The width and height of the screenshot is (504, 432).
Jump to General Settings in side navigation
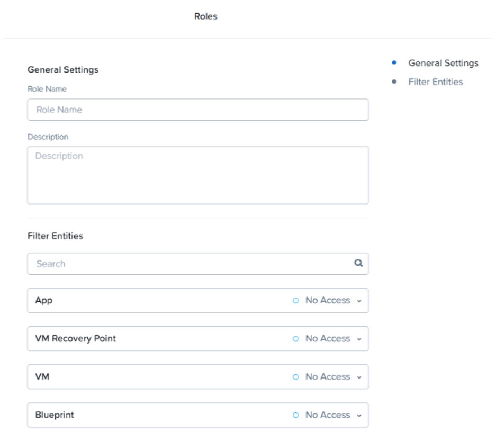[443, 63]
